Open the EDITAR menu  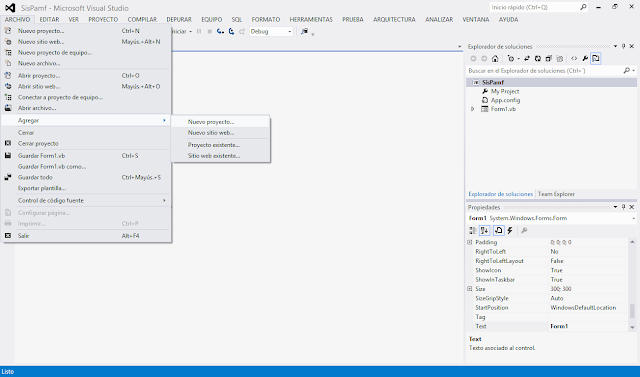49,20
